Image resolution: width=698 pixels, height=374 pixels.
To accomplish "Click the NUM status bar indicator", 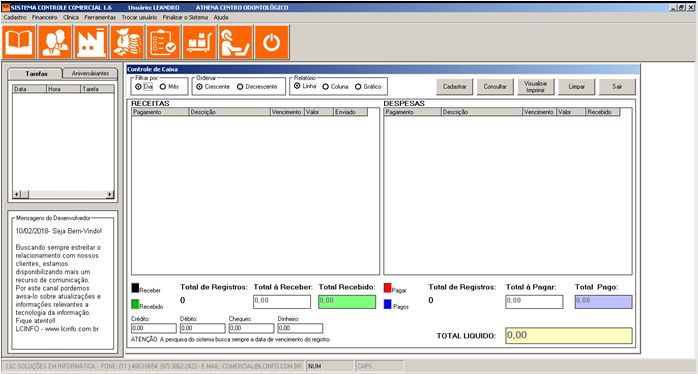I will (330, 366).
